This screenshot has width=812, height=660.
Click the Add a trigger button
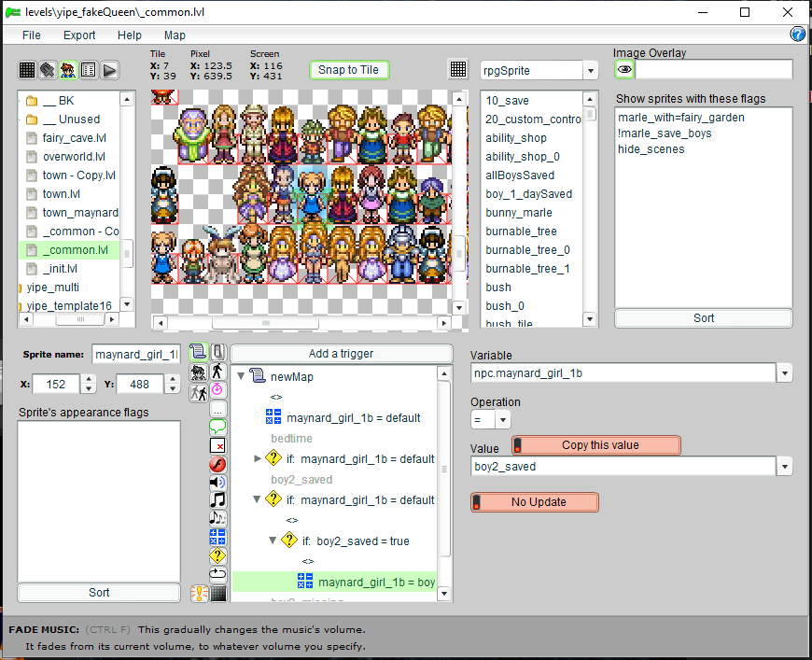[341, 354]
